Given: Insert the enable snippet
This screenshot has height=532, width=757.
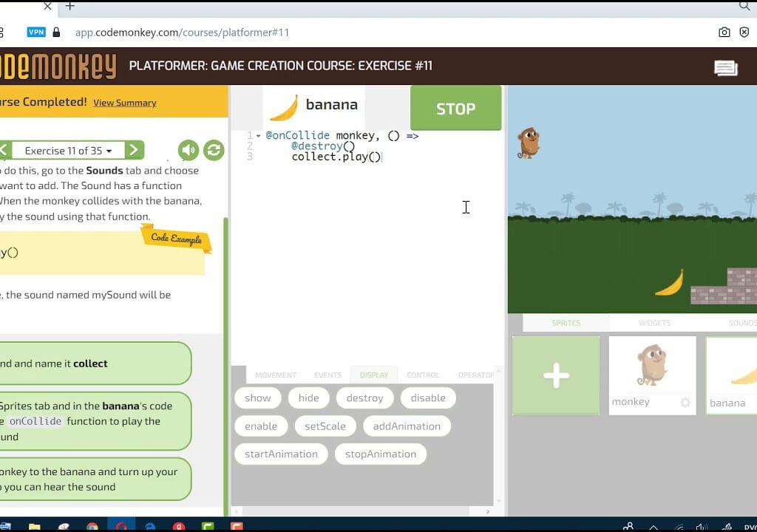Looking at the screenshot, I should (261, 426).
